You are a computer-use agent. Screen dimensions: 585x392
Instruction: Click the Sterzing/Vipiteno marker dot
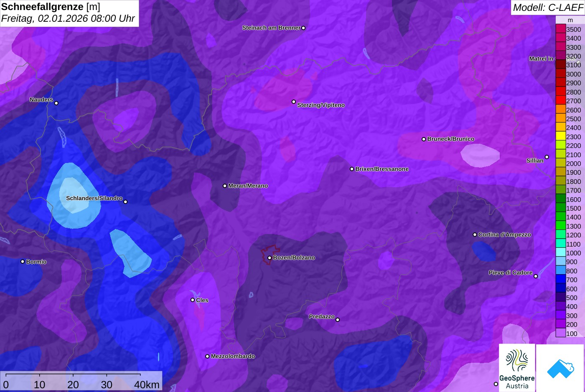tap(294, 102)
